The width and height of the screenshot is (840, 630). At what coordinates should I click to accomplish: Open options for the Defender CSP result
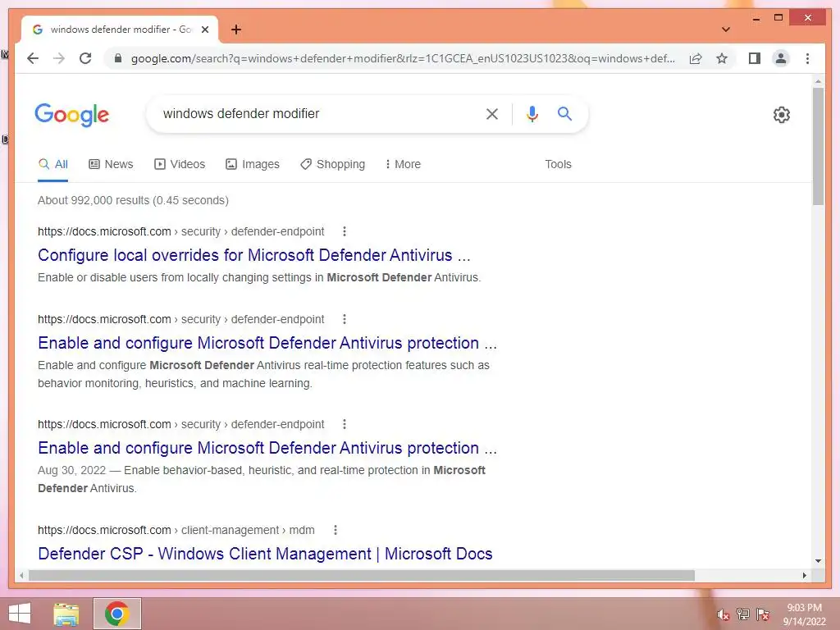pos(336,530)
